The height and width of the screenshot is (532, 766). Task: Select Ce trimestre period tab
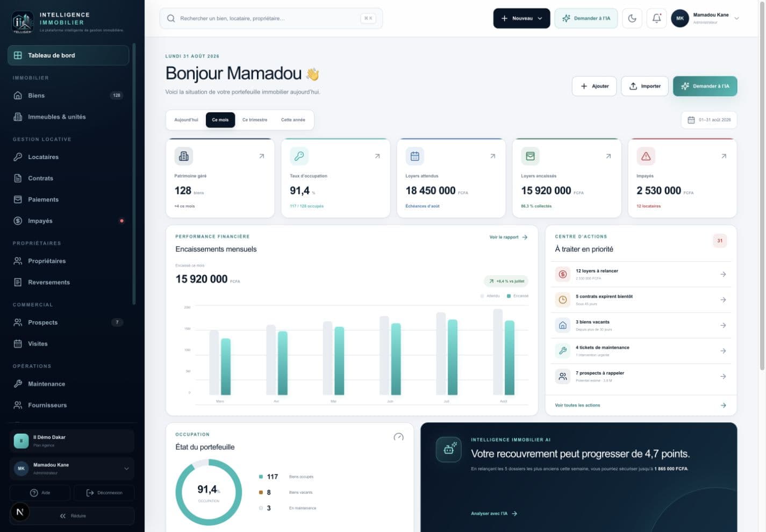[x=255, y=120]
